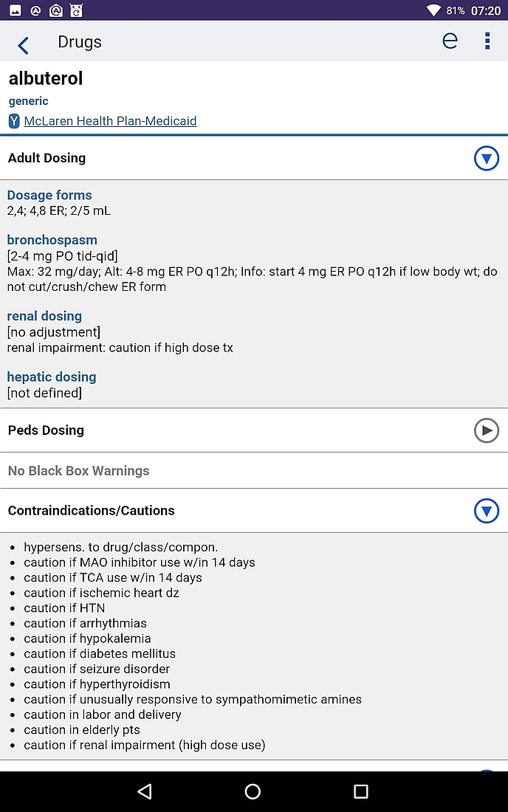Collapse the Adult Dosing section arrow
The width and height of the screenshot is (508, 812).
pos(487,159)
